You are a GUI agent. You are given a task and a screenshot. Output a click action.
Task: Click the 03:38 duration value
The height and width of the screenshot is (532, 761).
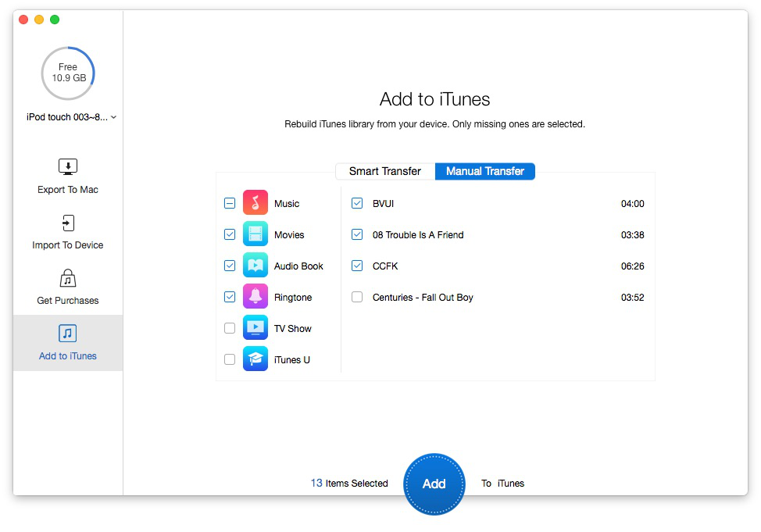pos(632,235)
